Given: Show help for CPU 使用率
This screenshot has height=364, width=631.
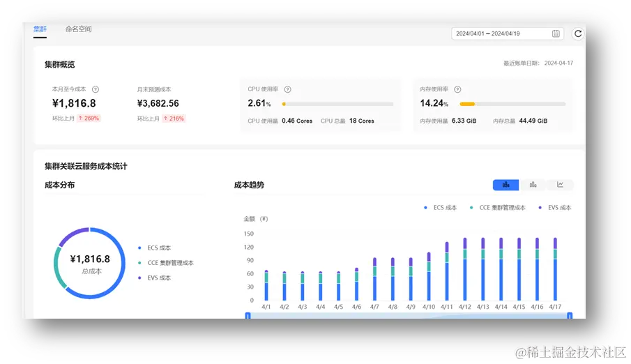Looking at the screenshot, I should point(288,89).
